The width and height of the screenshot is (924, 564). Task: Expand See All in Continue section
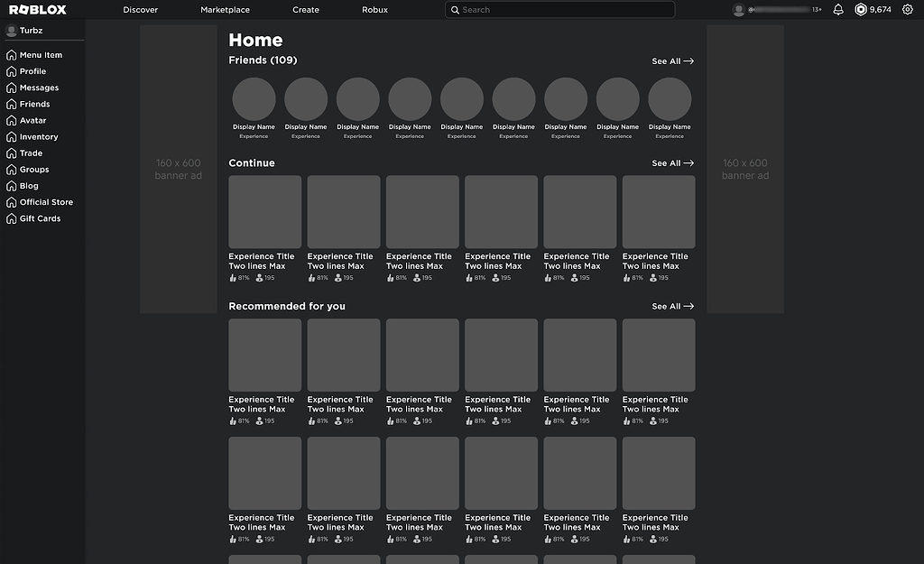click(x=671, y=163)
